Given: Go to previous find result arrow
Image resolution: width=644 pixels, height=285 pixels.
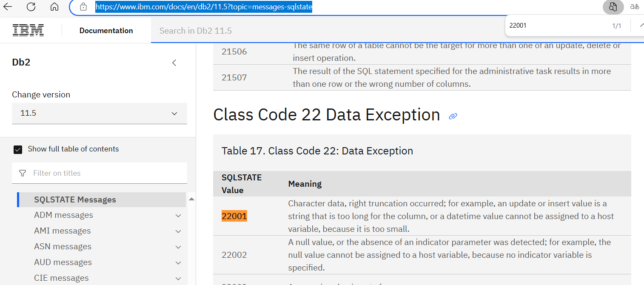Looking at the screenshot, I should pyautogui.click(x=641, y=26).
